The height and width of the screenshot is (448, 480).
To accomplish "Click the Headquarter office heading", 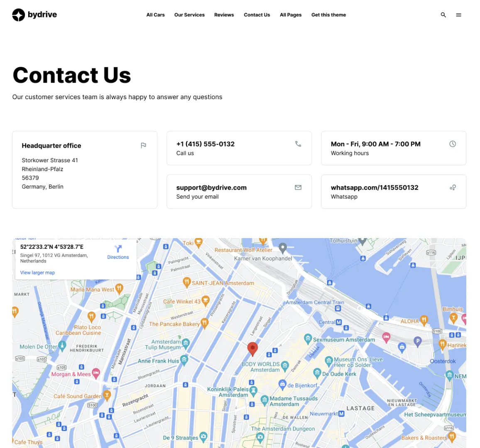I will pyautogui.click(x=51, y=146).
